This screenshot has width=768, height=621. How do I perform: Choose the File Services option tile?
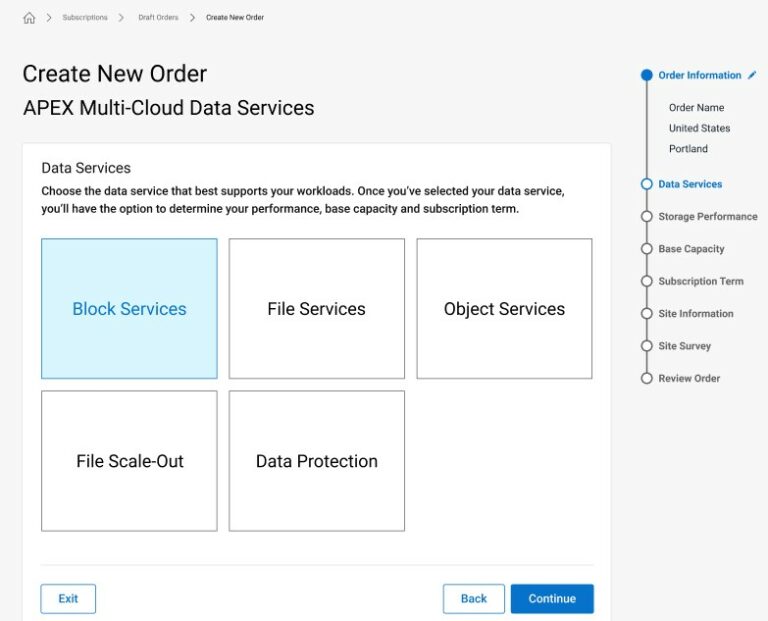316,309
